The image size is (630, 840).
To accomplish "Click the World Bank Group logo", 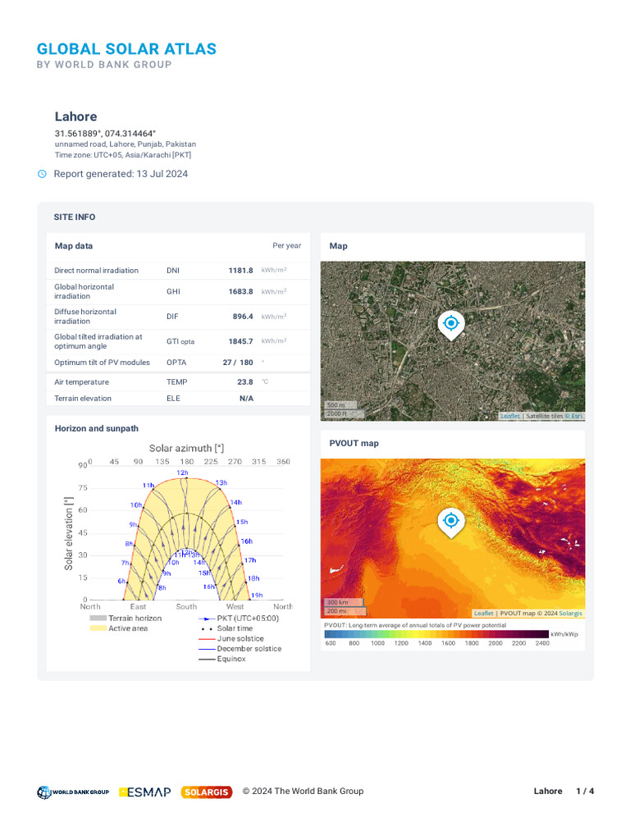I will tap(73, 792).
